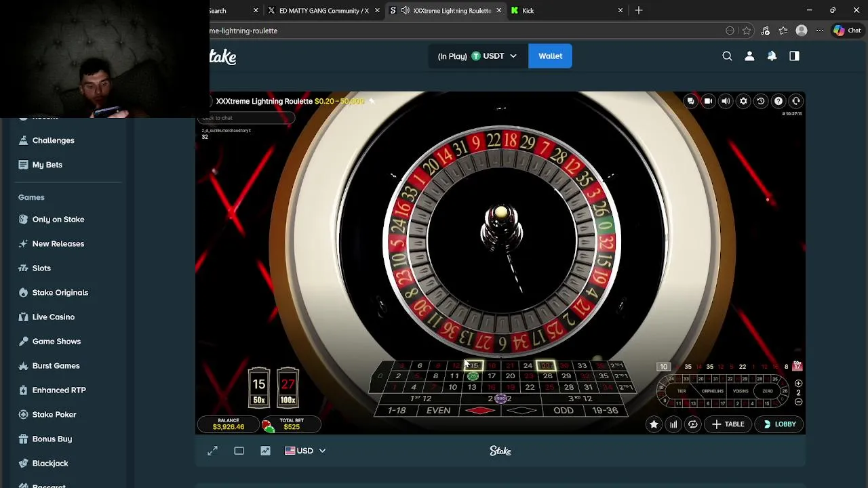Open the help question mark icon
Screen dimensions: 868x488
coord(778,101)
